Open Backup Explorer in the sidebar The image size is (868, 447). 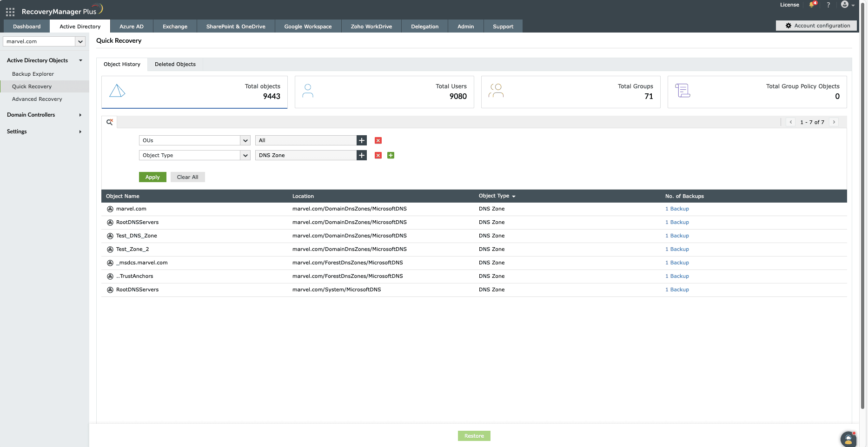point(33,74)
